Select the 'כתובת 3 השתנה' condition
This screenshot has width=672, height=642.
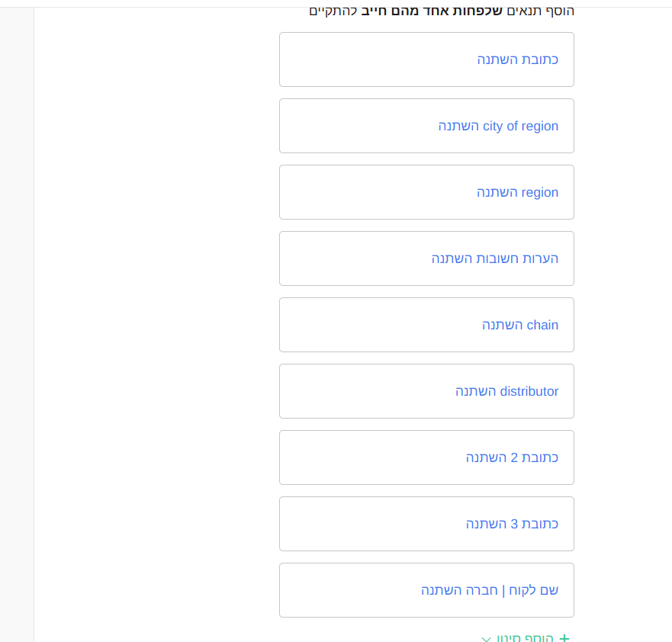(512, 525)
